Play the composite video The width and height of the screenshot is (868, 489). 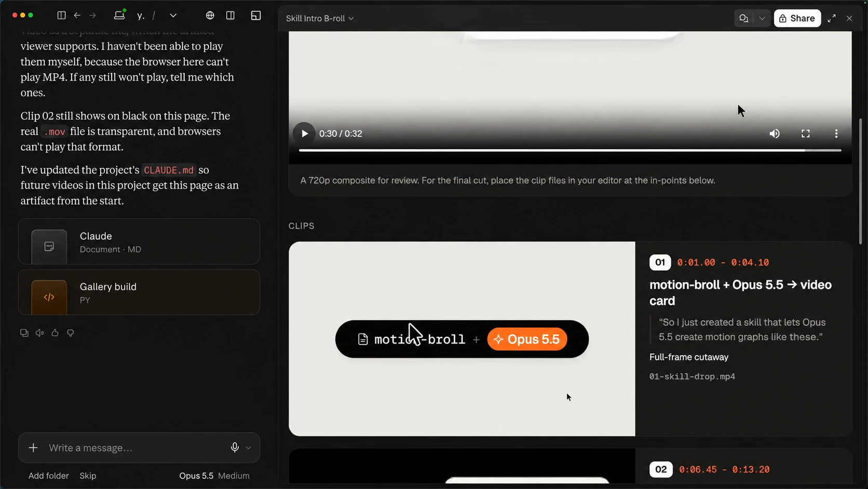(x=304, y=134)
